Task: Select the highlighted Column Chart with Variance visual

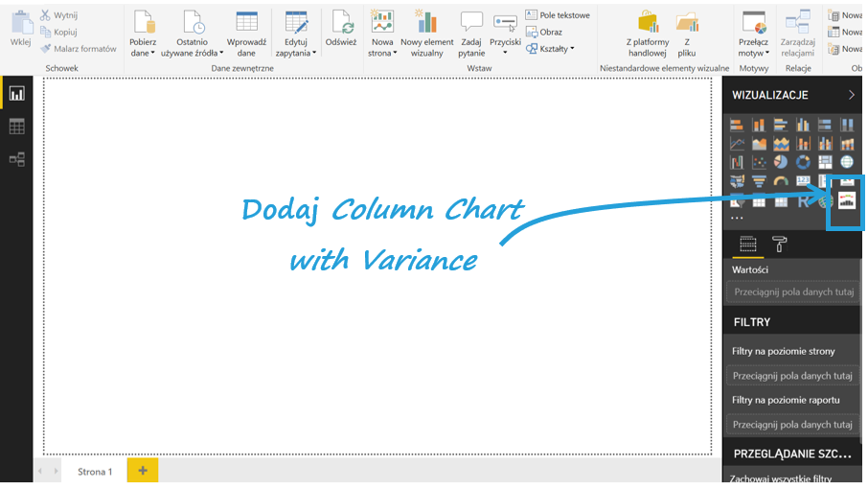Action: pos(846,200)
